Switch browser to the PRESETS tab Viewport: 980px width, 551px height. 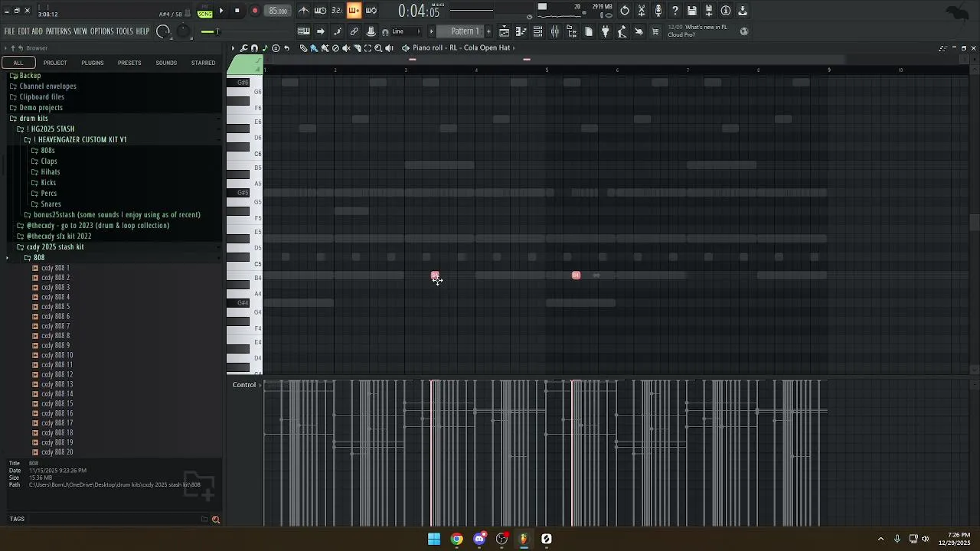pyautogui.click(x=129, y=63)
